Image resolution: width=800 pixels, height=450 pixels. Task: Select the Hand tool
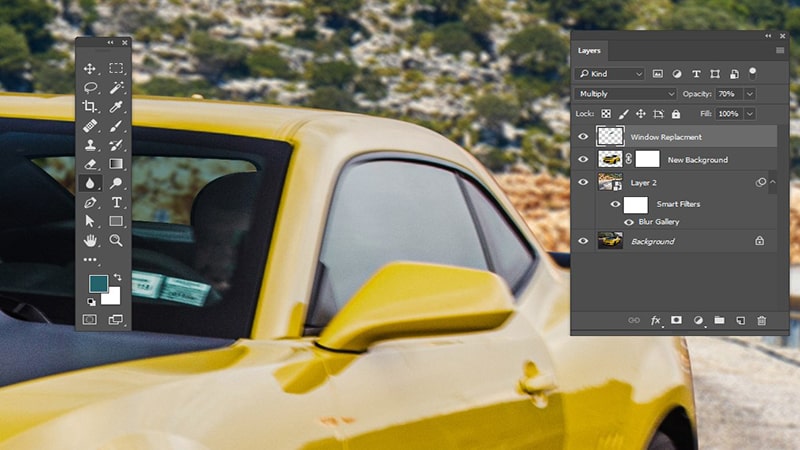click(x=90, y=240)
